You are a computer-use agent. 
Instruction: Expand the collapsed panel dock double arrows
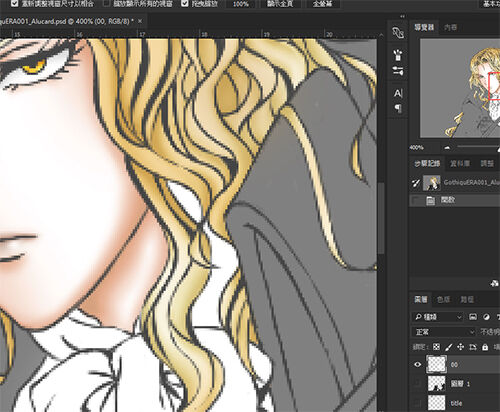point(402,16)
